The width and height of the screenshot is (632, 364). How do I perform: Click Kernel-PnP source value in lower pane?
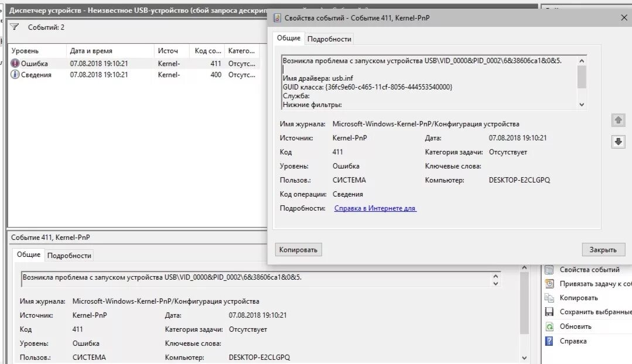[90, 315]
